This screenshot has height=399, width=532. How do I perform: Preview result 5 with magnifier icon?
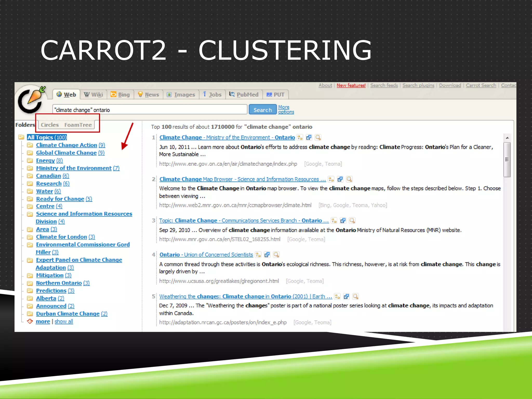click(x=355, y=296)
